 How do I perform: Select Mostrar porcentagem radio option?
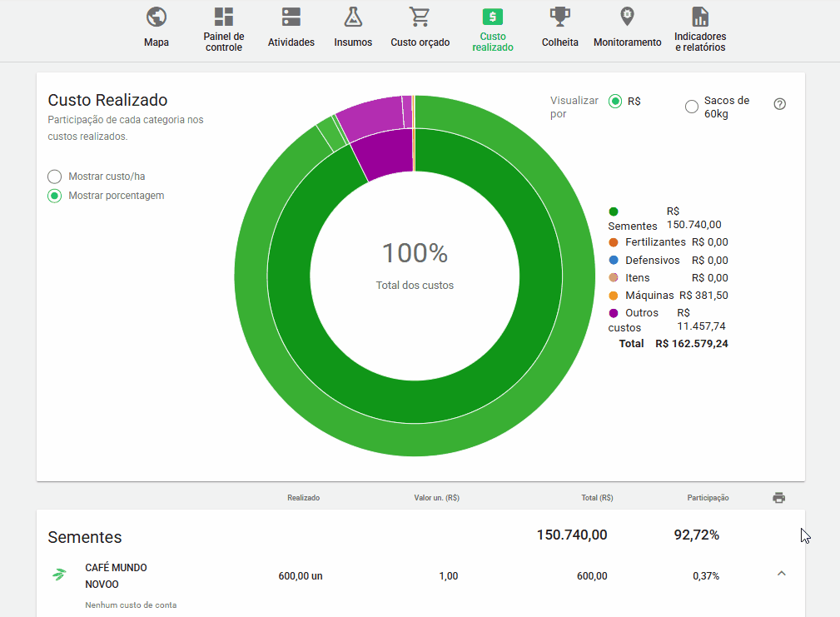click(x=55, y=196)
